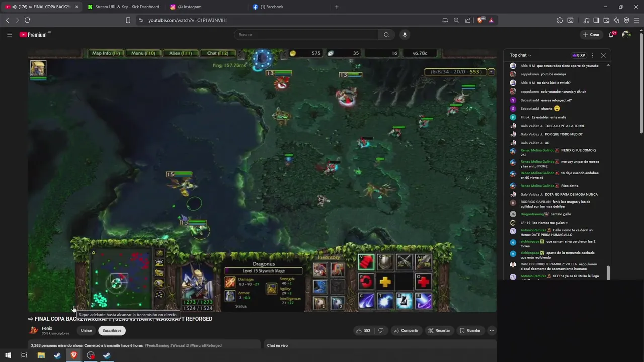Viewport: 644px width, 362px height.
Task: Click the Unirse membership button
Action: [x=86, y=330]
